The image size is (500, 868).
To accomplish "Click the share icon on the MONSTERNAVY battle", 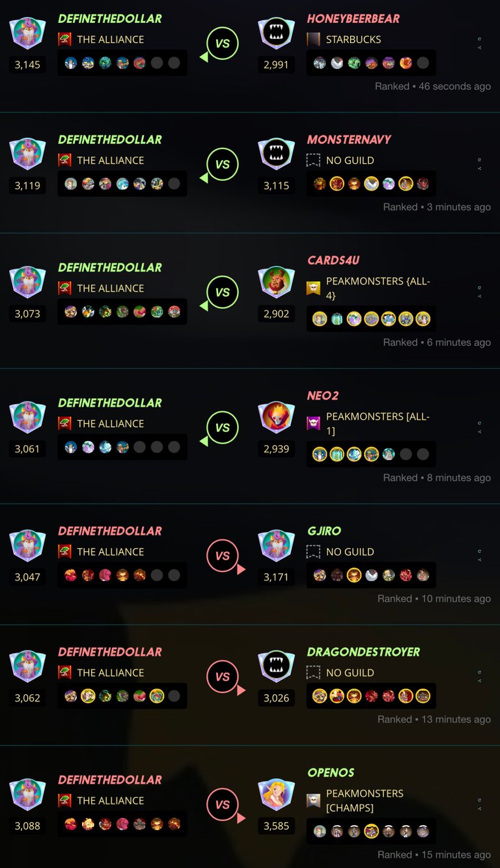I will [x=479, y=168].
